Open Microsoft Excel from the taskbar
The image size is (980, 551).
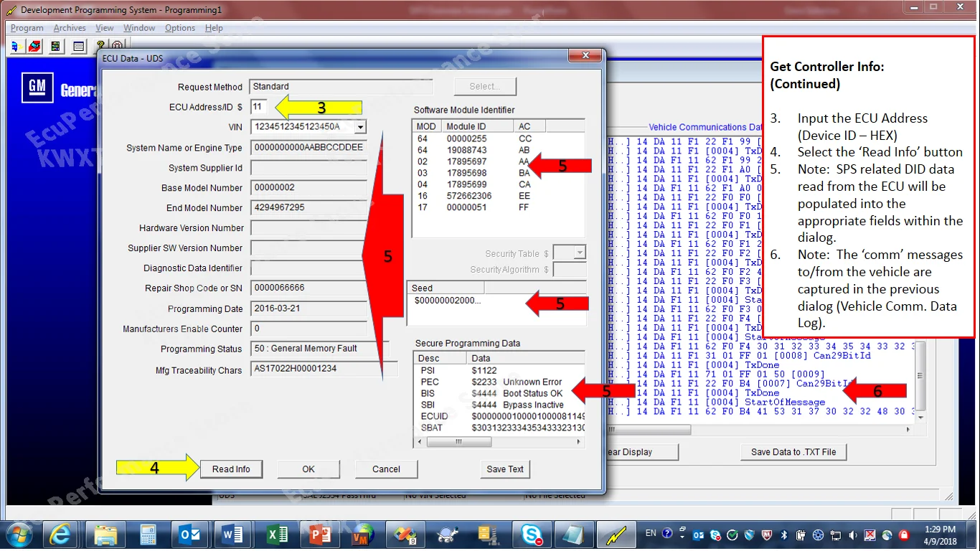(x=276, y=535)
